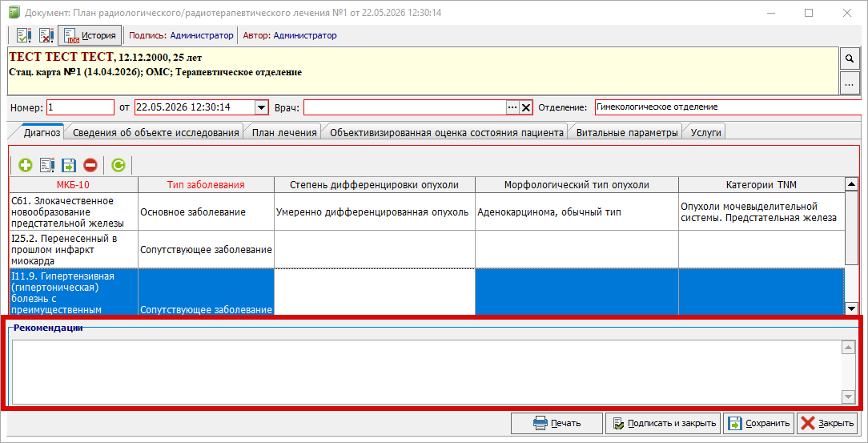This screenshot has height=443, width=868.
Task: Click the Врач input field
Action: 404,107
